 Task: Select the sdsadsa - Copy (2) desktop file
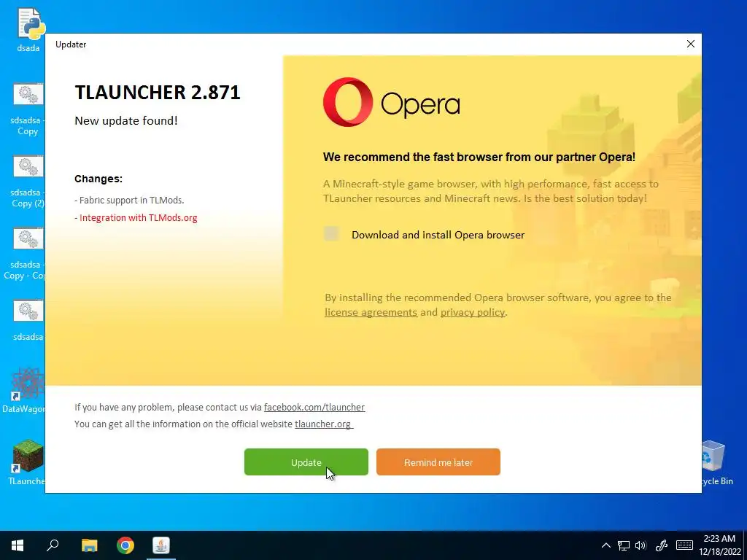click(28, 182)
